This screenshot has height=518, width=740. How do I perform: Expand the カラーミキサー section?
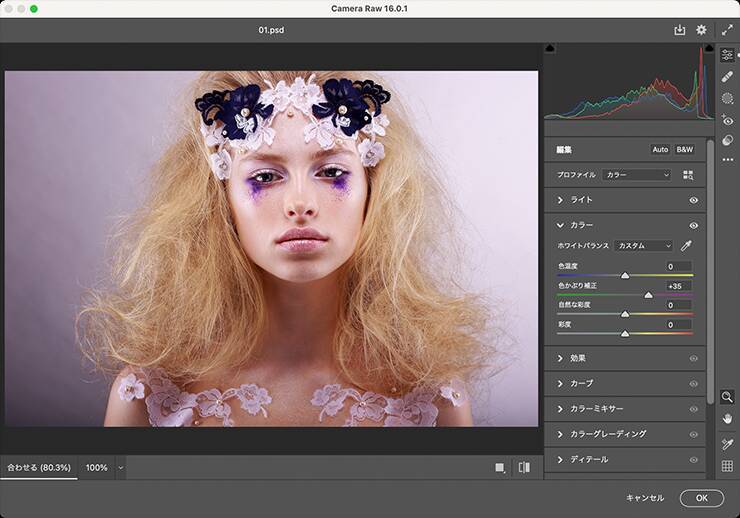(597, 409)
